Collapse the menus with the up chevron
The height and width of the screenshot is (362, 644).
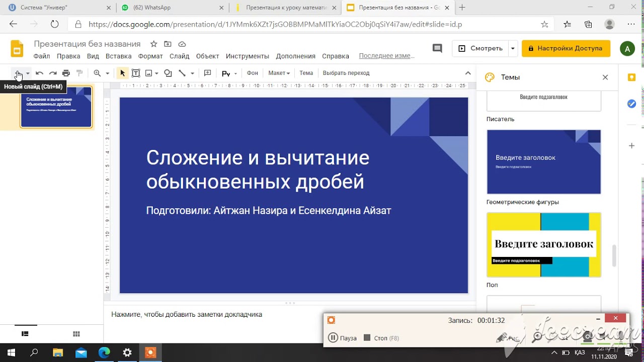pyautogui.click(x=468, y=73)
